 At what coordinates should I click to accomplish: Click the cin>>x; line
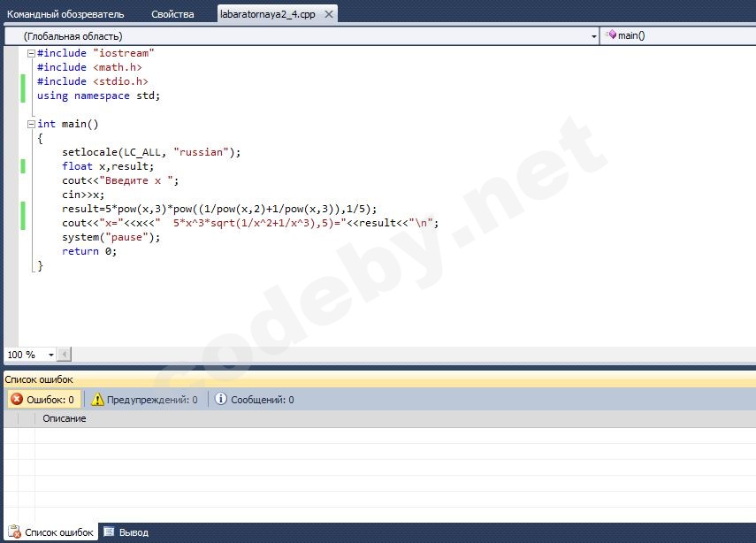[83, 195]
